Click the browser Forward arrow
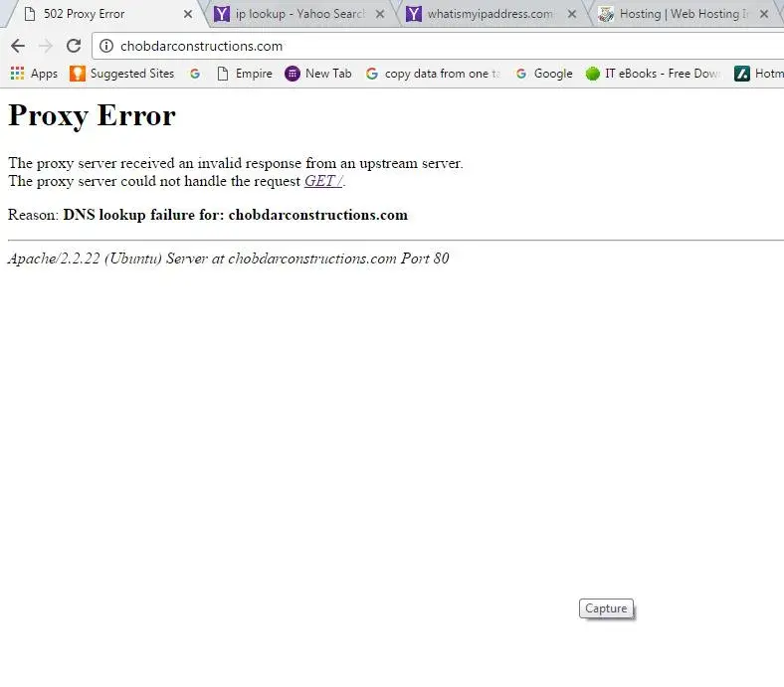The image size is (784, 687). click(46, 46)
